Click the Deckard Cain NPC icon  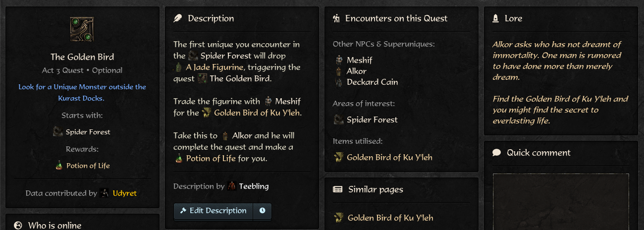click(x=339, y=82)
